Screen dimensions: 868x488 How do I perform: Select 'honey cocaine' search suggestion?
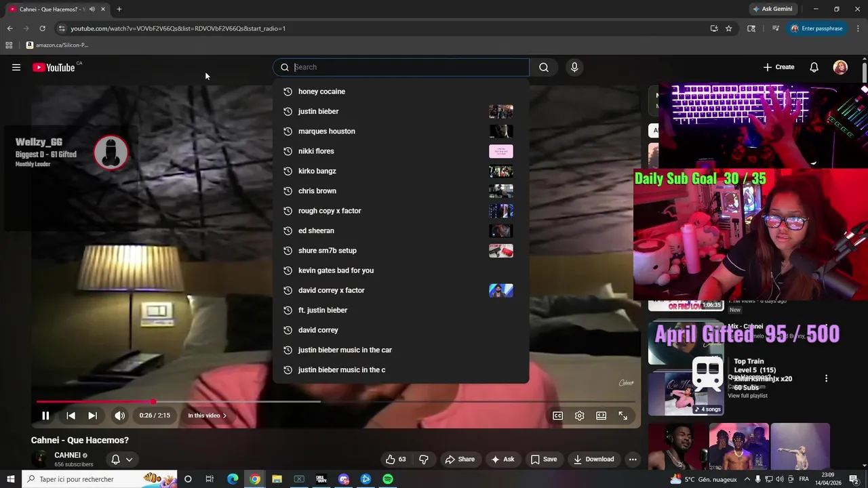[x=401, y=91]
